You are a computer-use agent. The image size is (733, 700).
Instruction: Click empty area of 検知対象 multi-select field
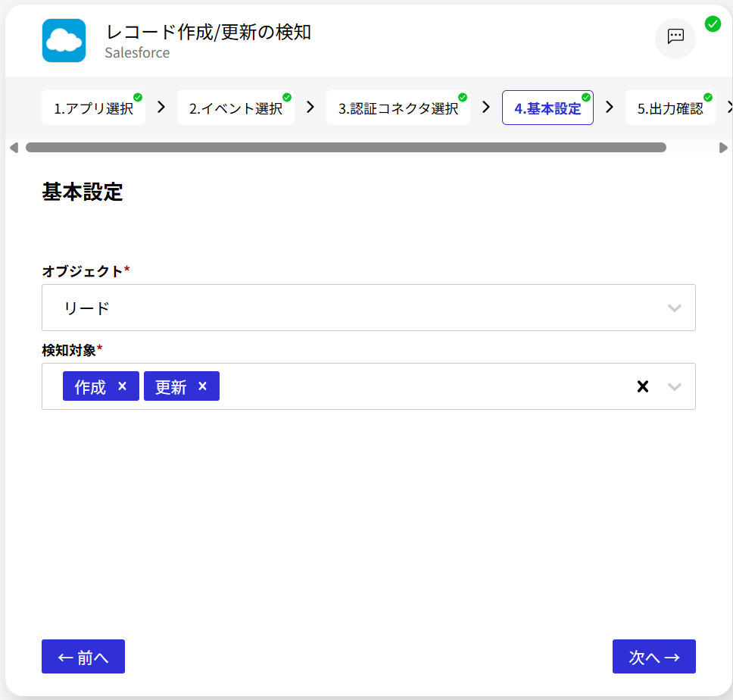click(424, 386)
